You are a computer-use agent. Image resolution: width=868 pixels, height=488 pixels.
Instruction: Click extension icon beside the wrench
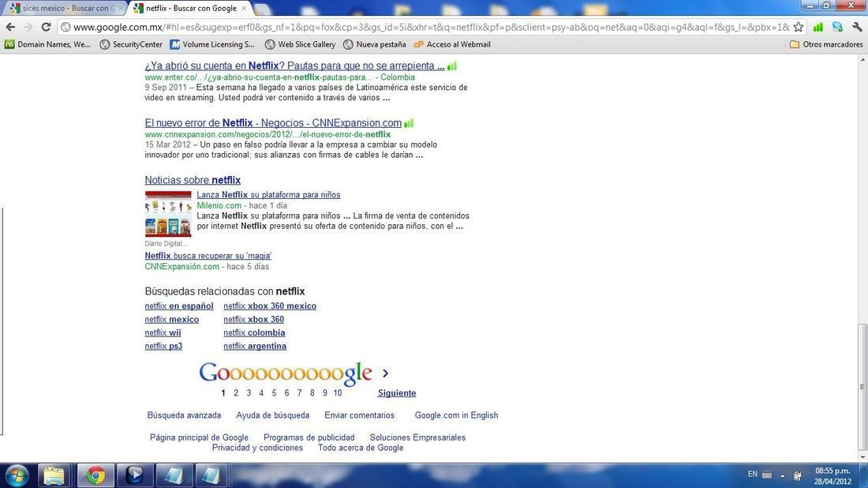837,27
